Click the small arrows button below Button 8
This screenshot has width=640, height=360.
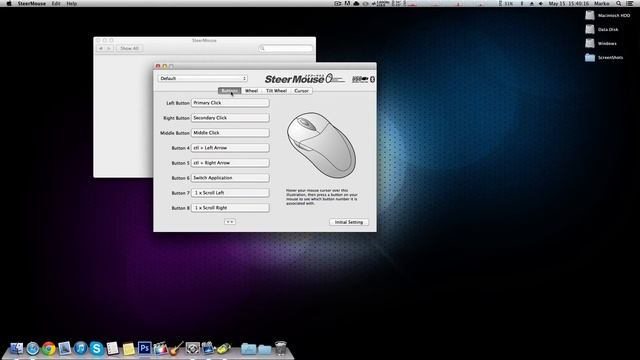pos(230,222)
